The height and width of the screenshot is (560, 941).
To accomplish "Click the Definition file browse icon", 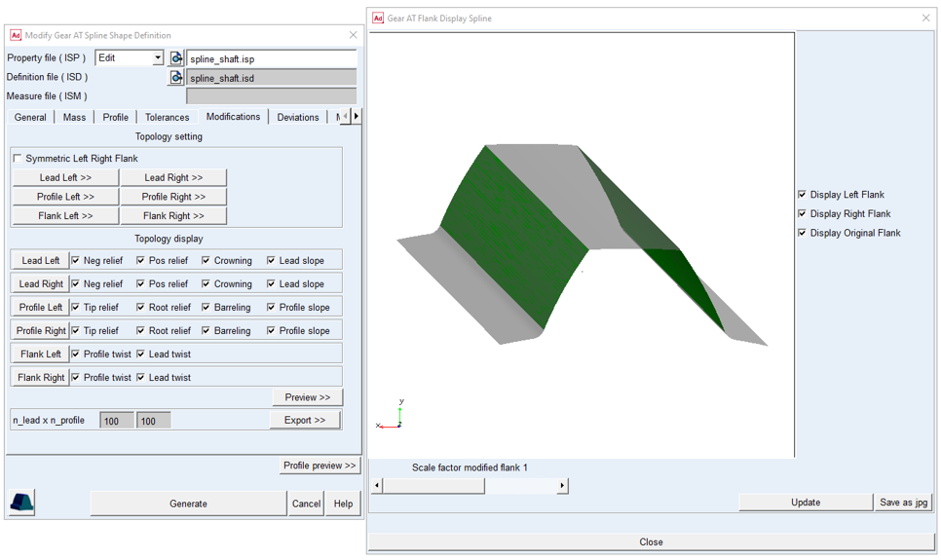I will [176, 78].
